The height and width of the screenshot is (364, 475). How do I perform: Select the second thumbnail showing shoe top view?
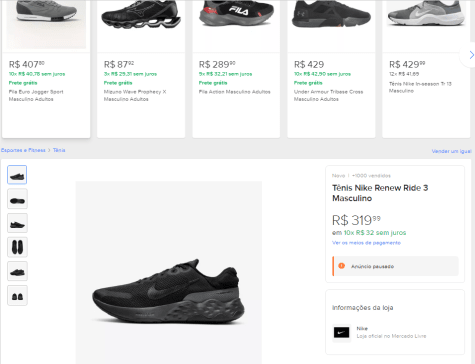17,199
